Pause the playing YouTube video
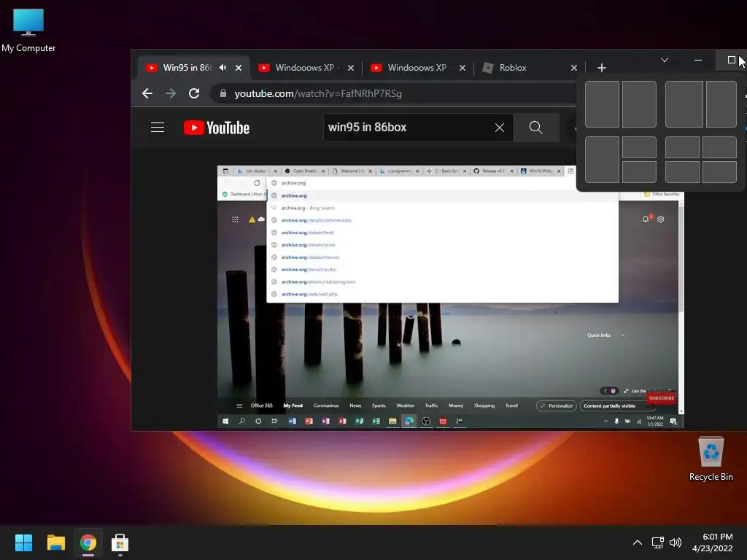Screen dimensions: 747x560 pyautogui.click(x=451, y=296)
